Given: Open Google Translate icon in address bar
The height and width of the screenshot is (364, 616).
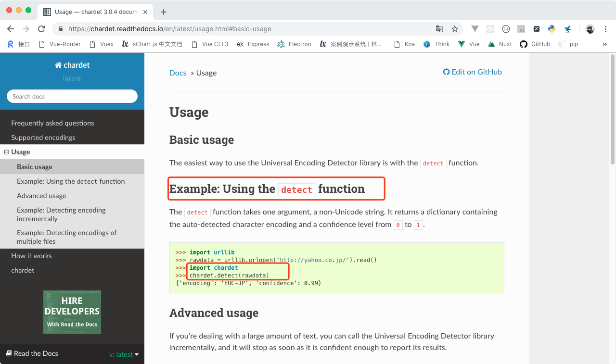Looking at the screenshot, I should tap(439, 29).
